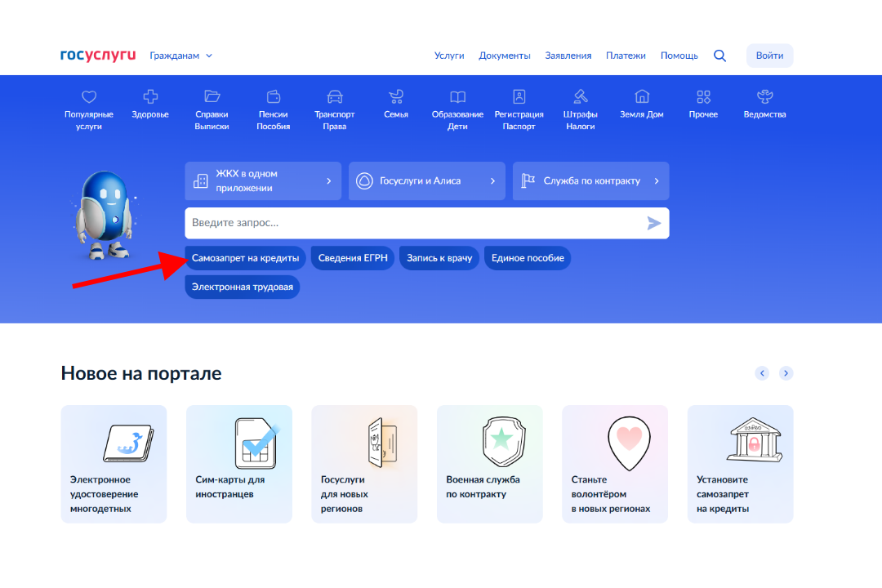This screenshot has width=882, height=588.
Task: Open the Пенсии Пособия wallet icon
Action: pyautogui.click(x=274, y=96)
